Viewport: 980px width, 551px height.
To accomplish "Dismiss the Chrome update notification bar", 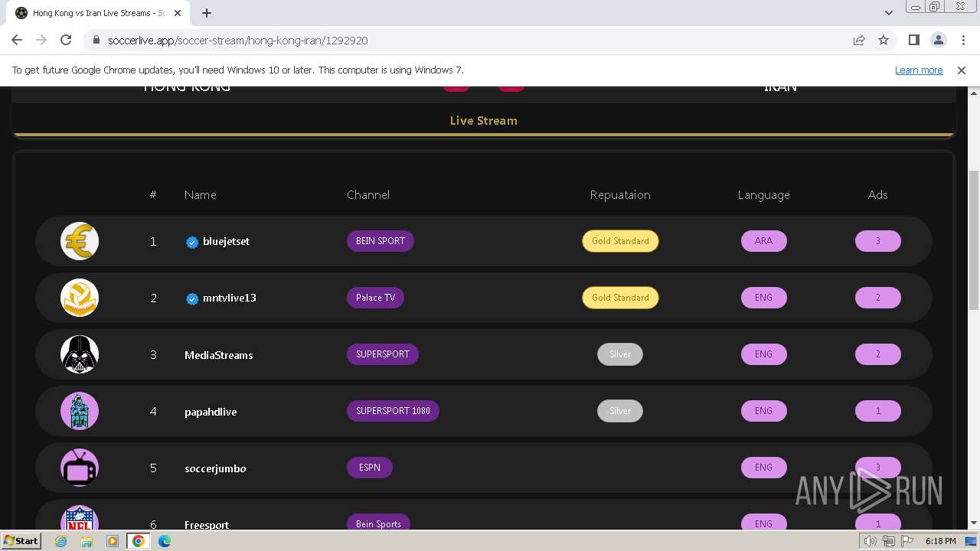I will coord(962,70).
